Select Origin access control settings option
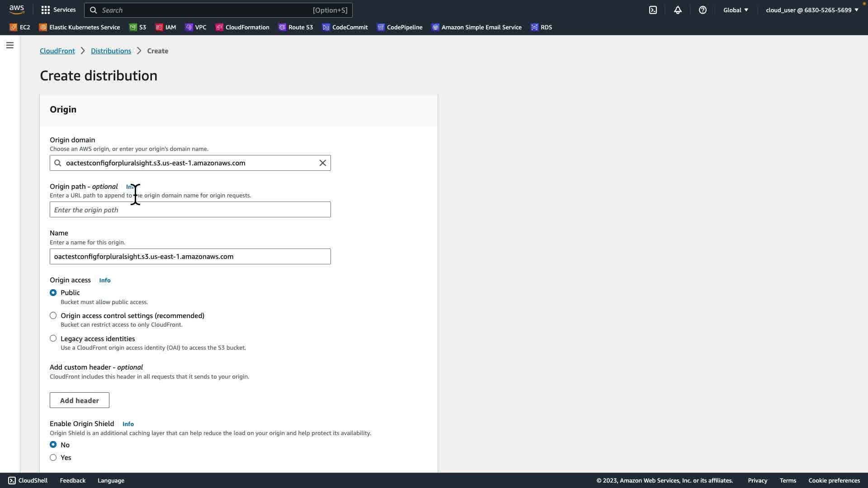This screenshot has width=868, height=488. pos(53,315)
